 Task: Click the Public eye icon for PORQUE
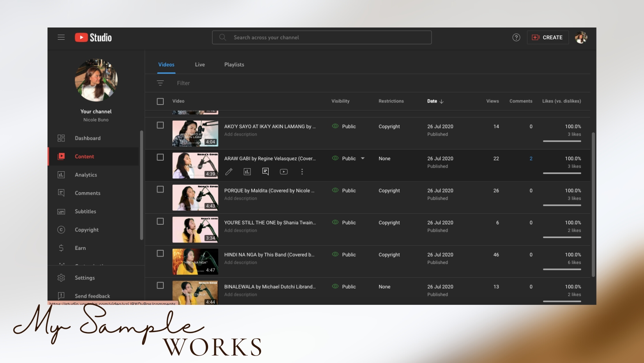(335, 190)
